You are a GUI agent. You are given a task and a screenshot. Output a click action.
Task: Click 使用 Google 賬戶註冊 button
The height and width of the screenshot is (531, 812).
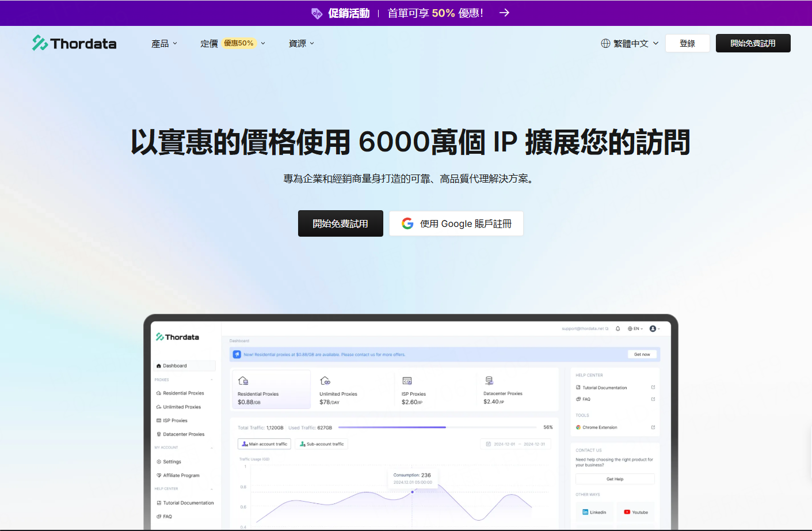tap(456, 223)
